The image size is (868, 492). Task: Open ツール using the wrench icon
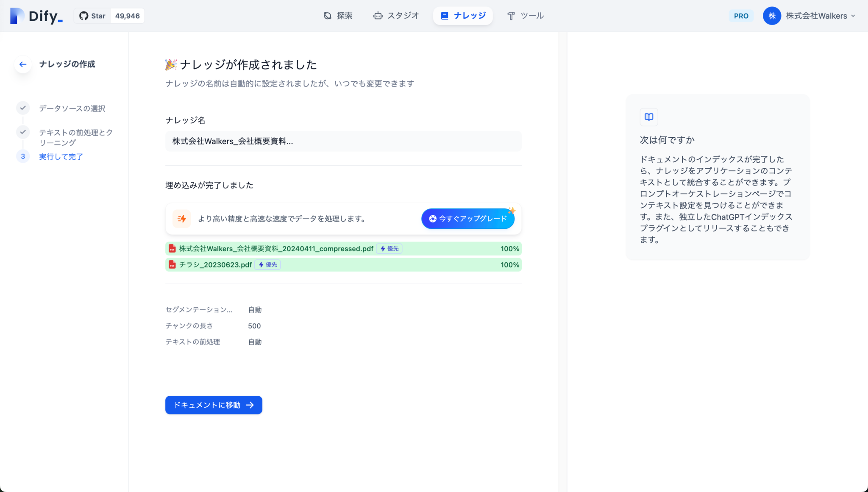tap(511, 16)
